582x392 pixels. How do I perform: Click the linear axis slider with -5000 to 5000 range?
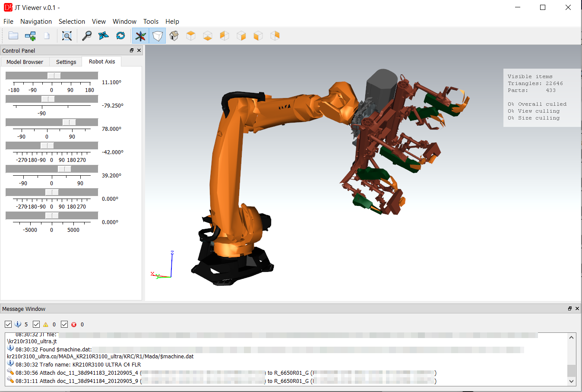(52, 215)
